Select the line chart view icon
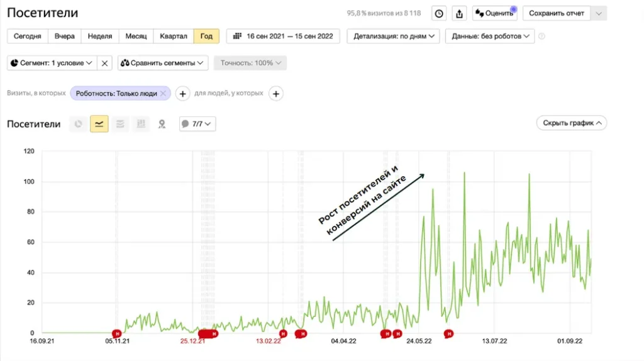Image resolution: width=644 pixels, height=361 pixels. pos(99,124)
